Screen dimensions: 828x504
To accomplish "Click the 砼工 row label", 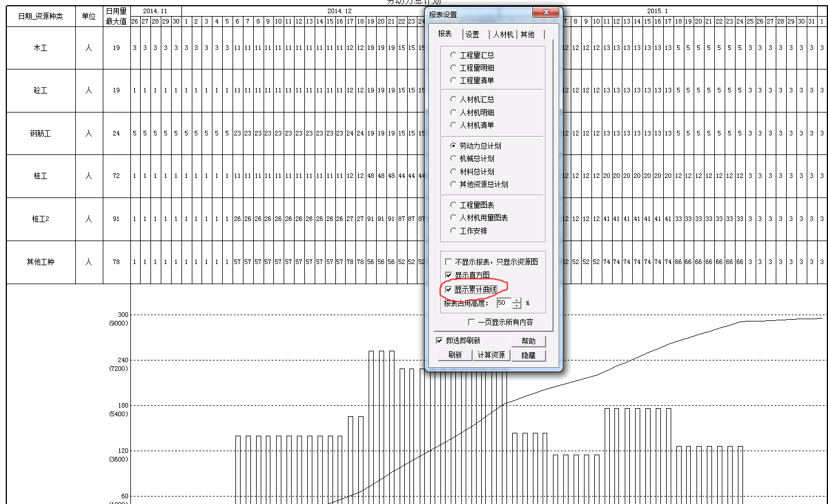I will tap(40, 91).
